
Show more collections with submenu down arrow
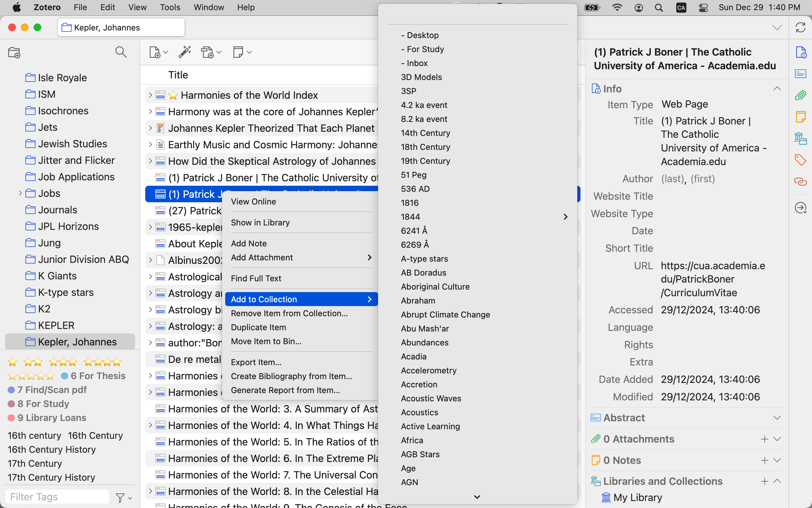tap(477, 497)
